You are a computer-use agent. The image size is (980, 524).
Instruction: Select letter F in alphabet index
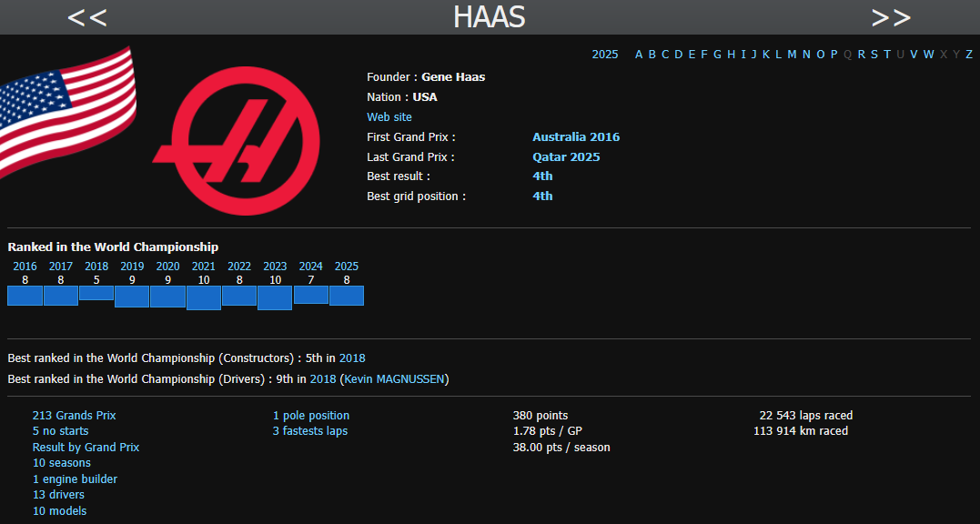click(703, 55)
